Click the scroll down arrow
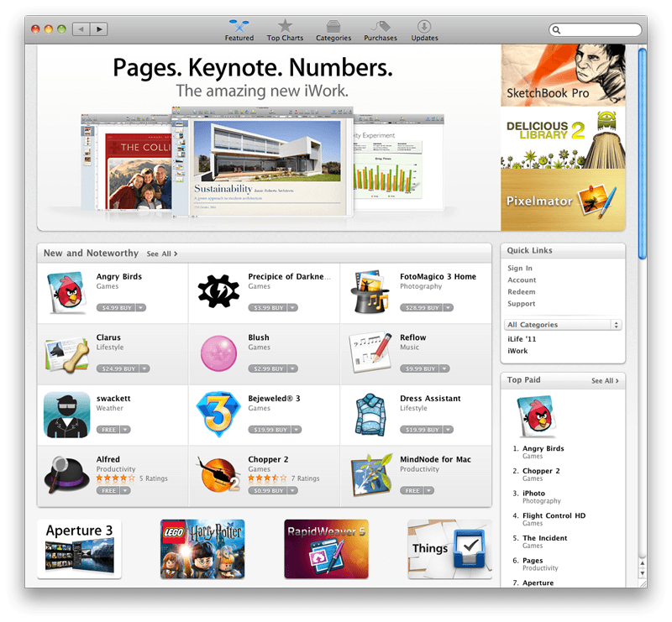The width and height of the screenshot is (672, 622). coord(642,573)
